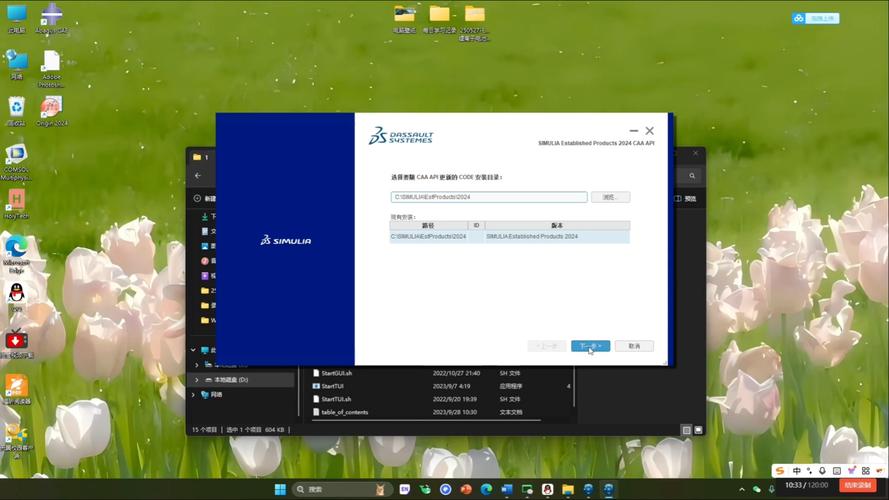The width and height of the screenshot is (889, 500).
Task: Expand the 本地磁盘 (D:) tree item
Action: 196,380
